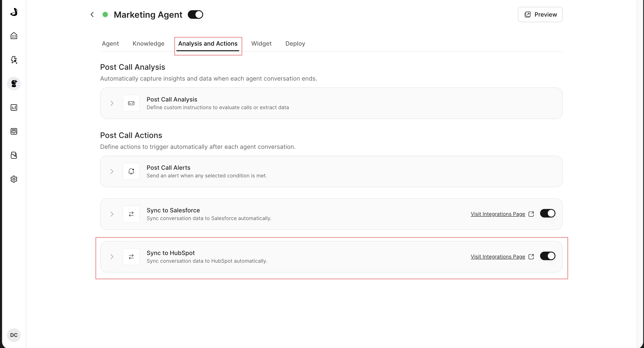Click the green status dot beside Marketing Agent
The image size is (644, 348).
(x=105, y=14)
